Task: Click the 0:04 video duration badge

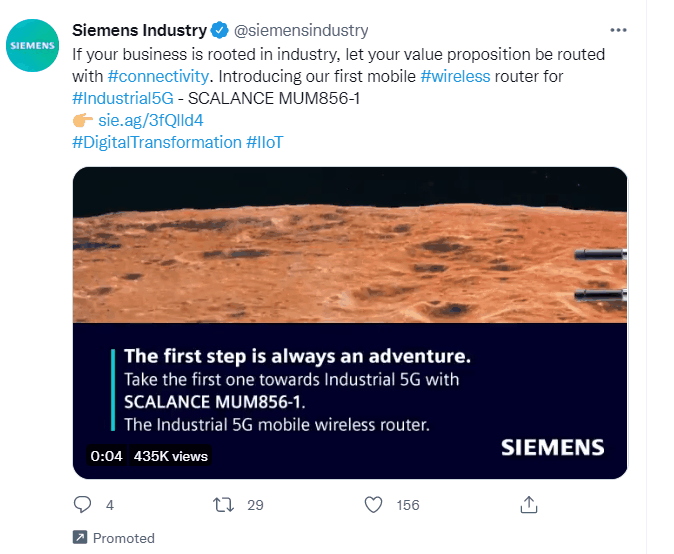Action: point(106,456)
